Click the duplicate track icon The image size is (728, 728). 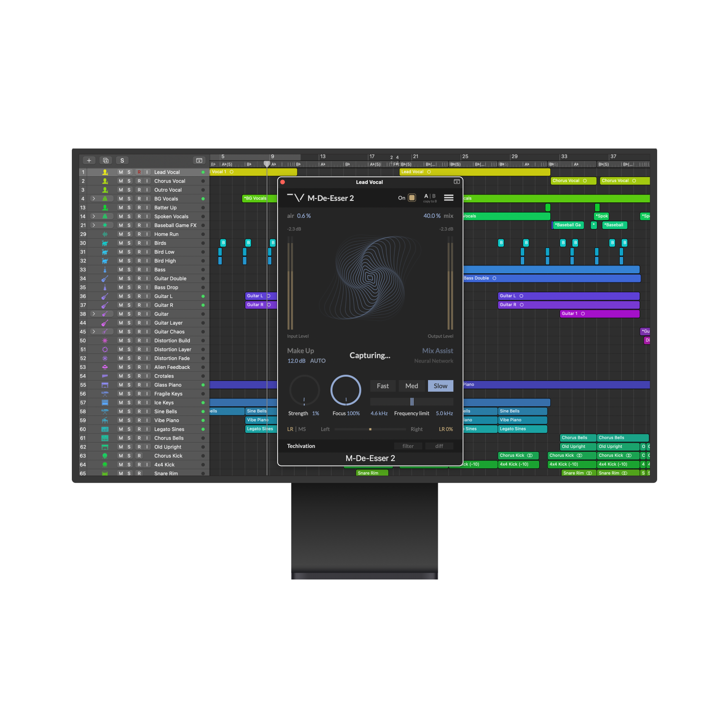point(106,161)
